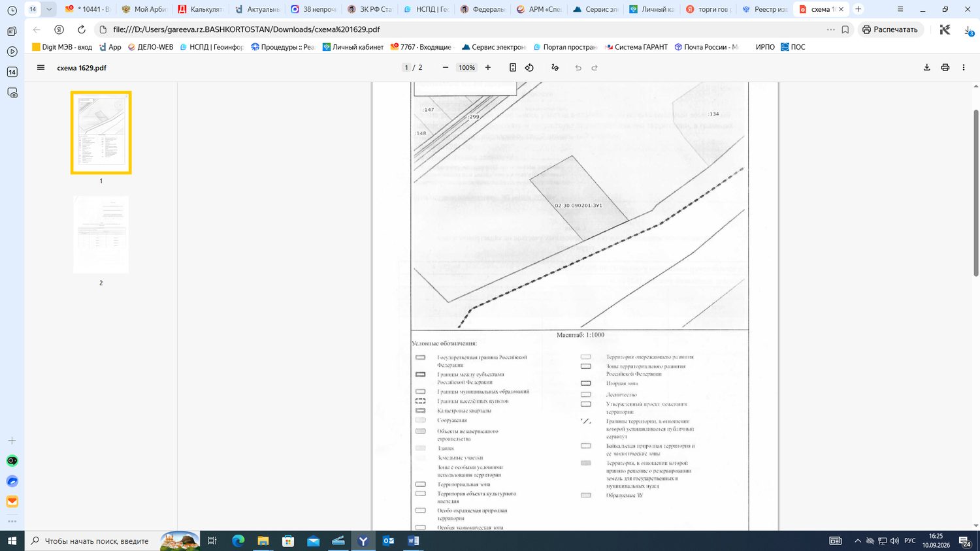The width and height of the screenshot is (980, 551).
Task: Open browser history clock icon in sidebar
Action: 12,10
